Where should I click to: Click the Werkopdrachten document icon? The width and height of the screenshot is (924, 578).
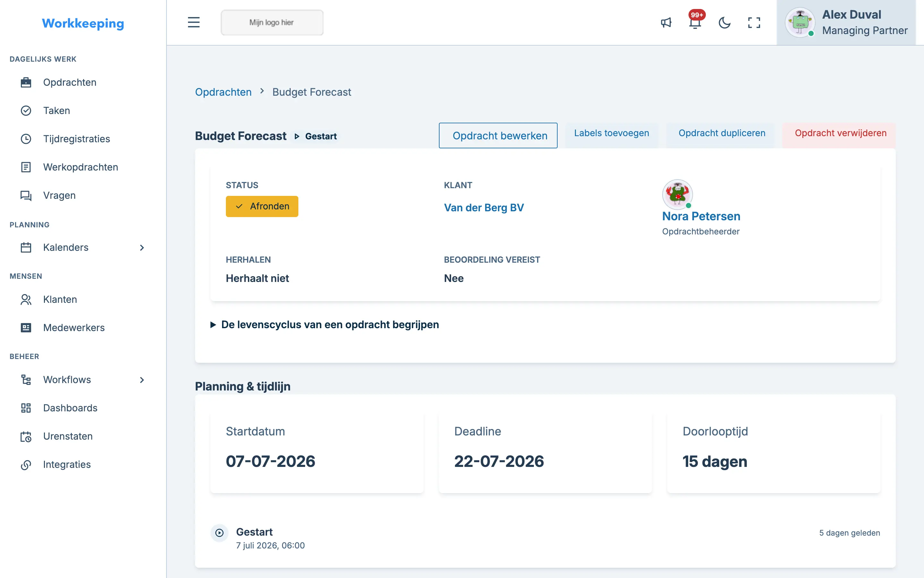(x=26, y=167)
